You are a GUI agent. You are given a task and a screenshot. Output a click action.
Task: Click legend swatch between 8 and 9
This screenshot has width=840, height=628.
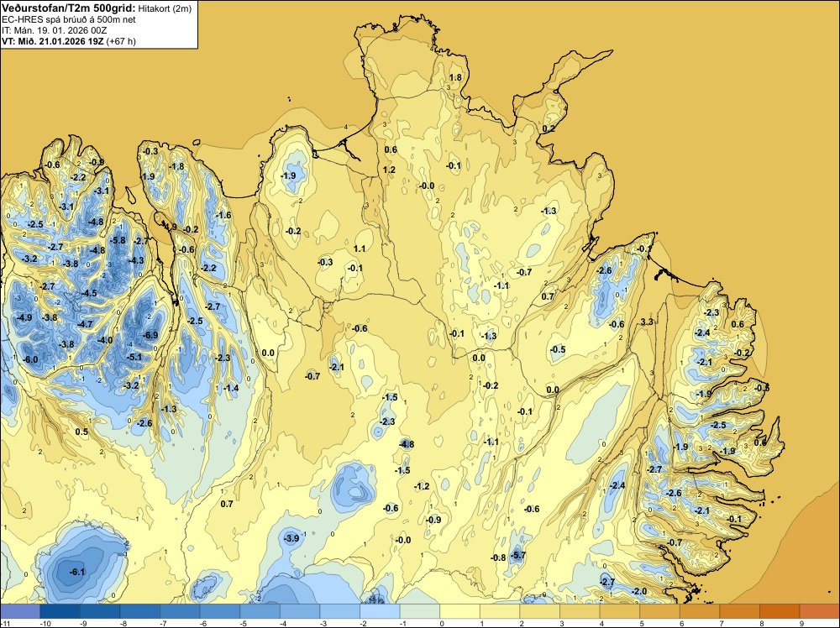[780, 611]
